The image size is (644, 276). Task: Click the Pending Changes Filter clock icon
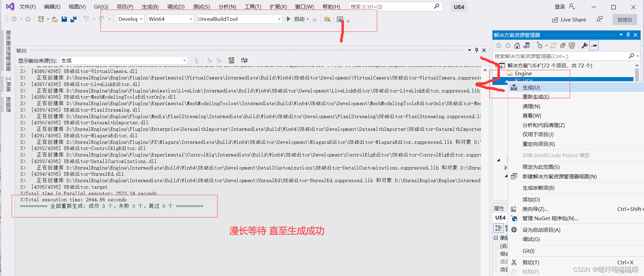540,46
